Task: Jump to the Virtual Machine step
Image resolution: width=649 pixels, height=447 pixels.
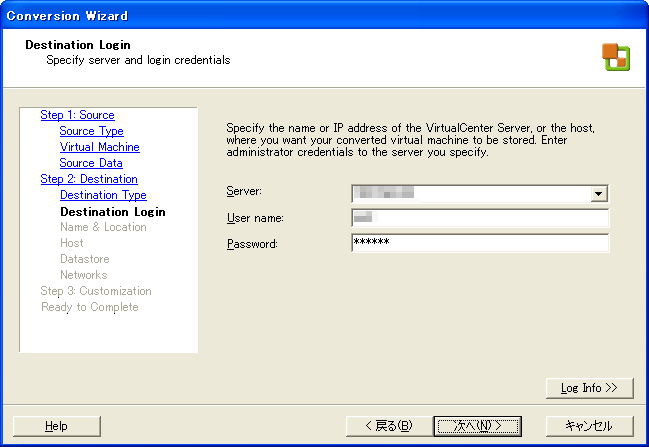Action: coord(100,147)
